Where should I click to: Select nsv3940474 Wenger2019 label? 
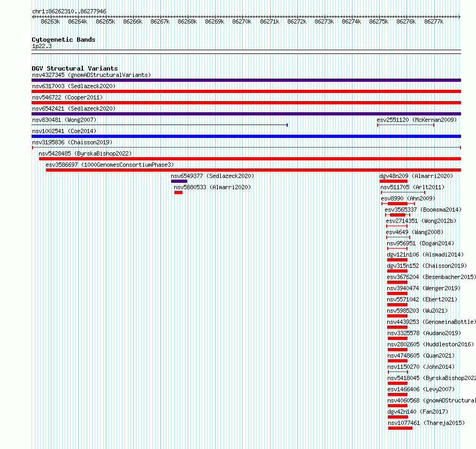pos(424,288)
